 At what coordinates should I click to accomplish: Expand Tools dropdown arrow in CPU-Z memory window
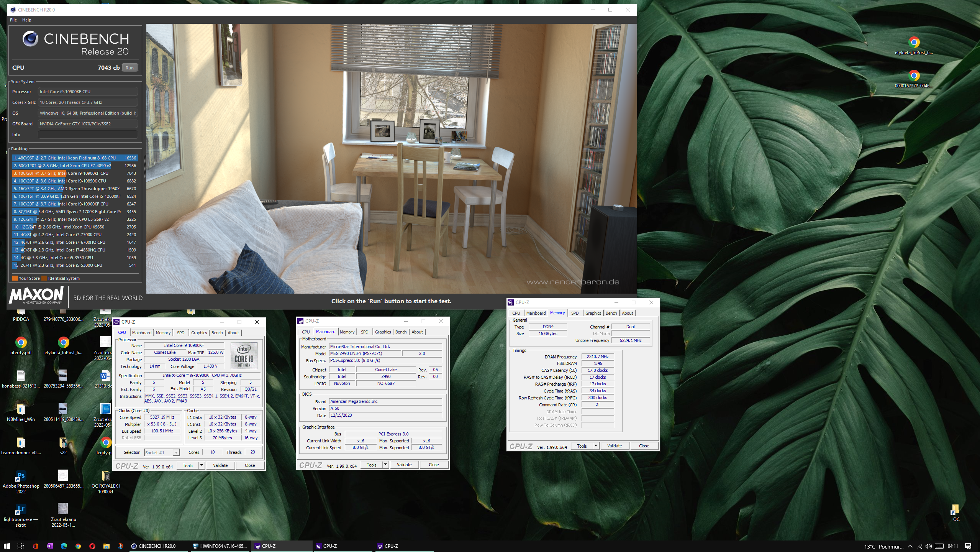(596, 446)
